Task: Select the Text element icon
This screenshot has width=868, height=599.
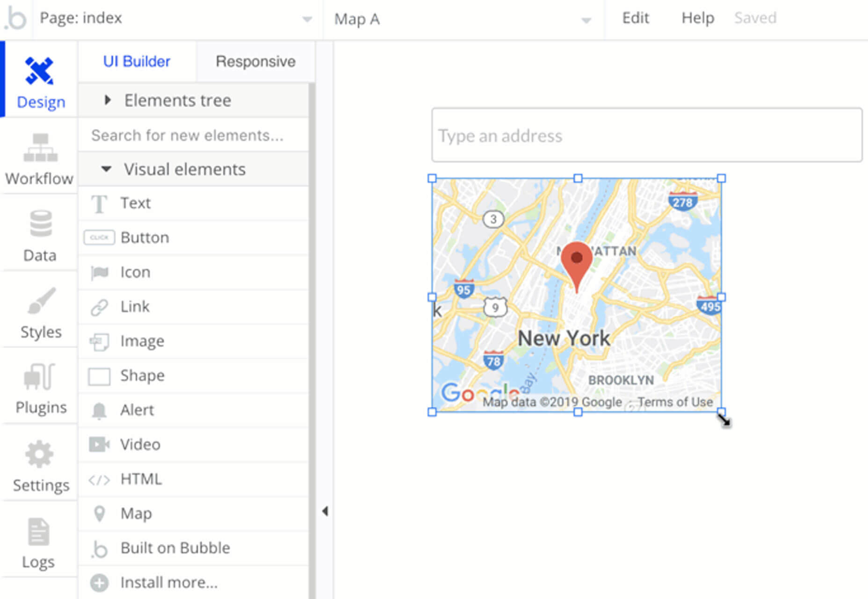Action: pos(99,203)
